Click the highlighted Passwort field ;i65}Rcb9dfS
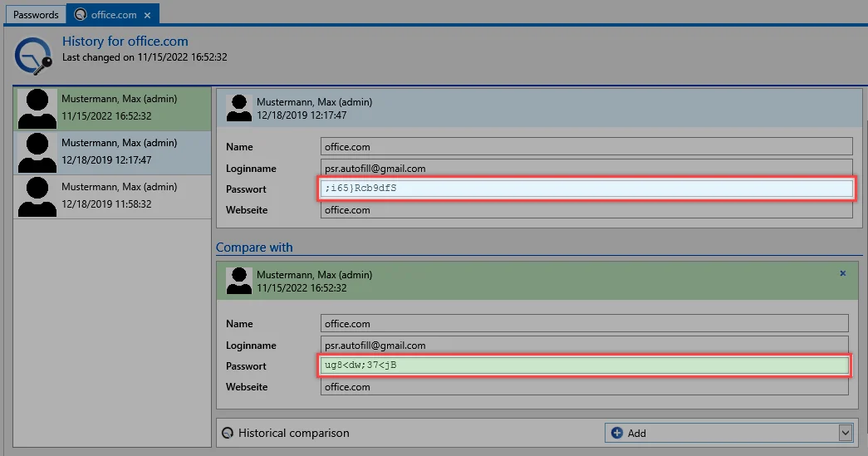 coord(586,189)
